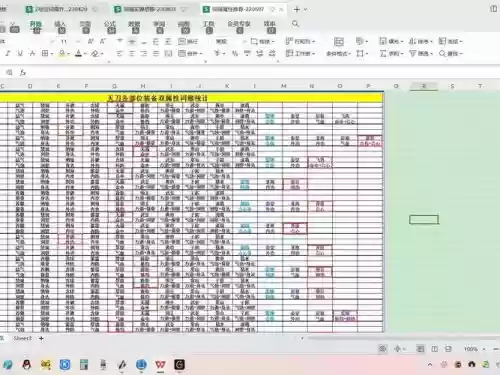The image size is (500, 375).
Task: Add a new sheet with plus icon
Action: [x=41, y=338]
